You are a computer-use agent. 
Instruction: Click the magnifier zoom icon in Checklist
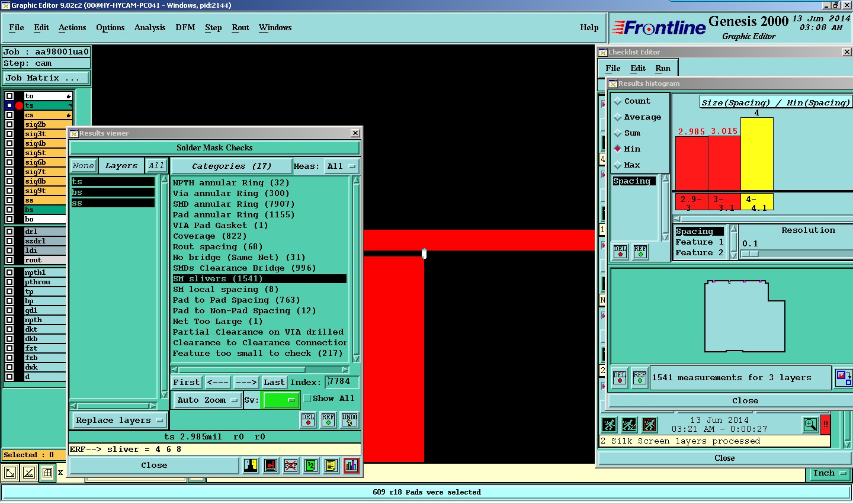pos(810,425)
